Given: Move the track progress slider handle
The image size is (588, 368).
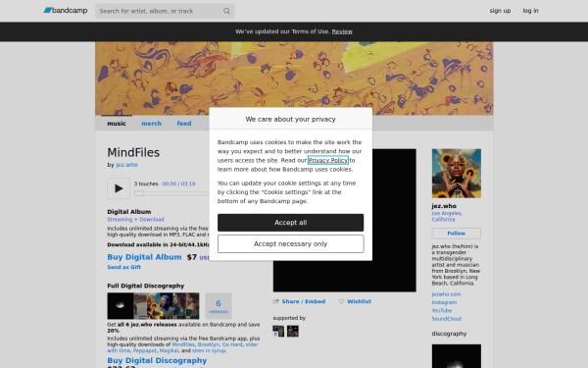Looking at the screenshot, I should click(139, 193).
